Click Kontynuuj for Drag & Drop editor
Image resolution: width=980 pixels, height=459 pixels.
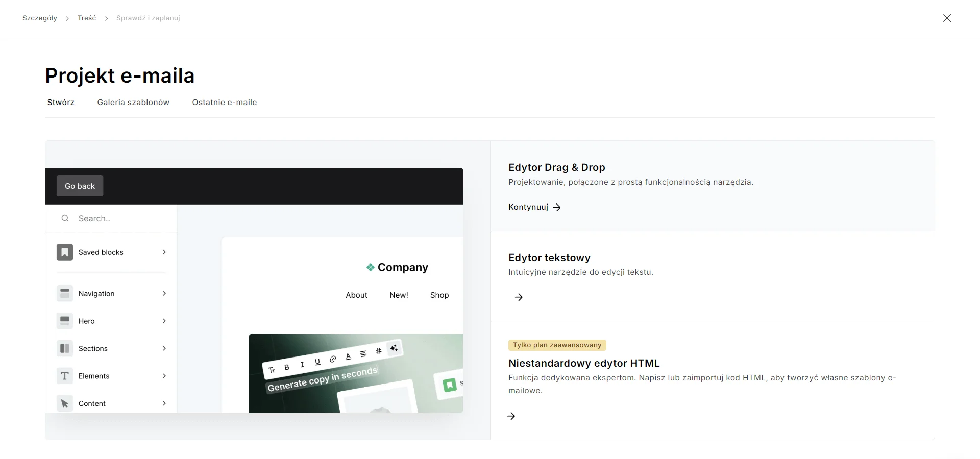534,207
